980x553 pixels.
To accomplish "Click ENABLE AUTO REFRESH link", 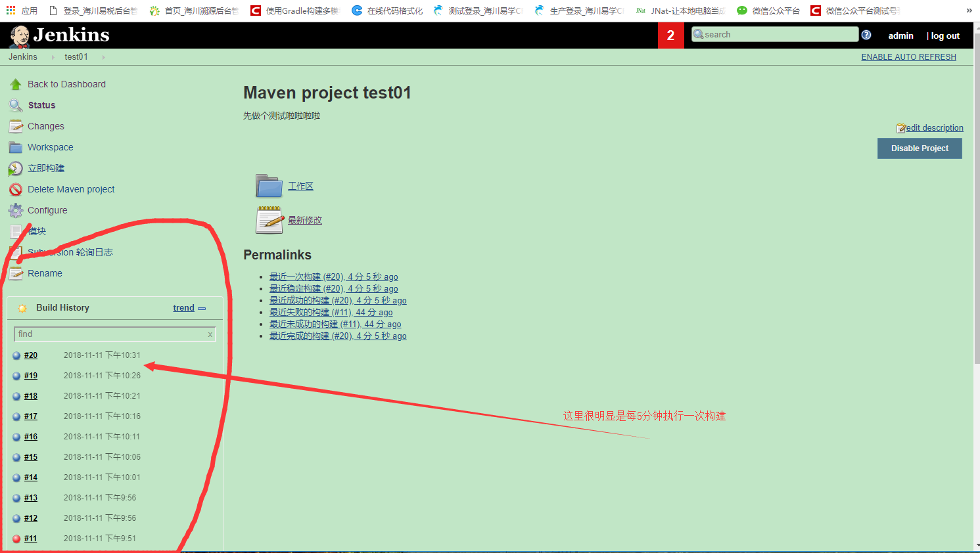I will (909, 57).
